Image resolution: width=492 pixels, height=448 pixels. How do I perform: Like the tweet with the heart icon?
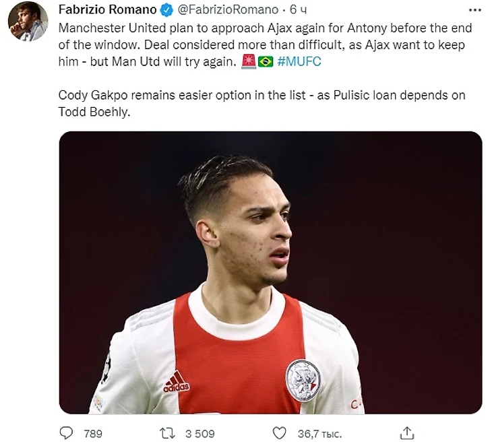click(280, 433)
